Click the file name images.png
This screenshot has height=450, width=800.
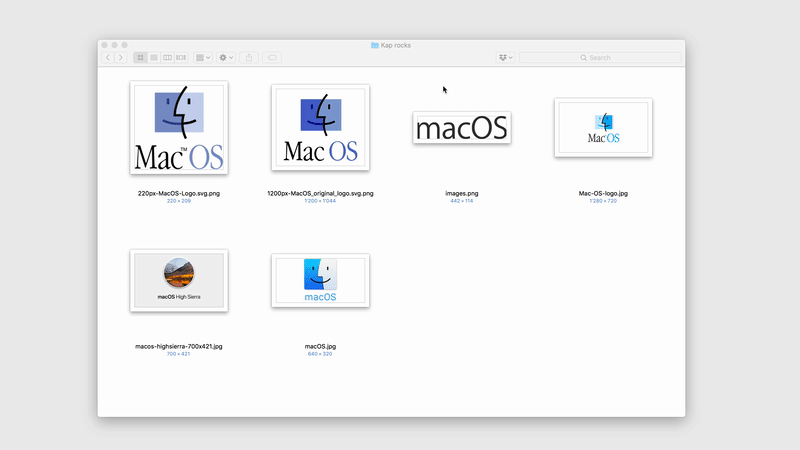click(x=462, y=193)
